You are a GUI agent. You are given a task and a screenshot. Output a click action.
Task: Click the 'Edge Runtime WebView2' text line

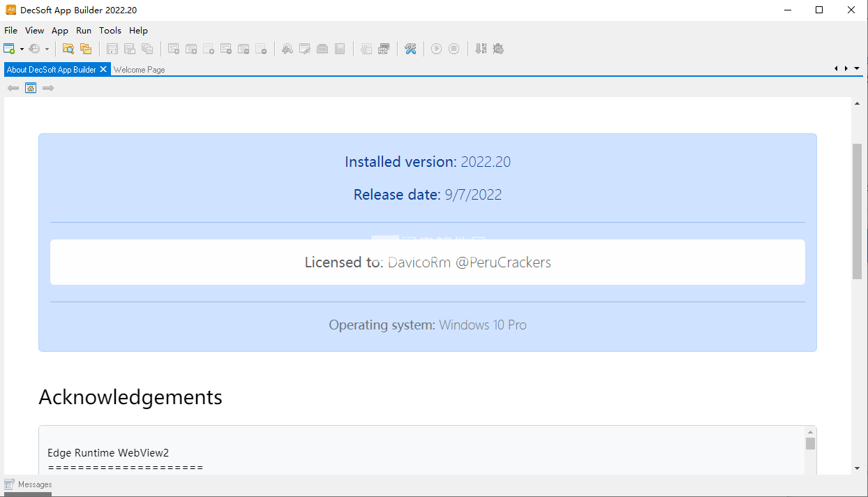pyautogui.click(x=108, y=453)
